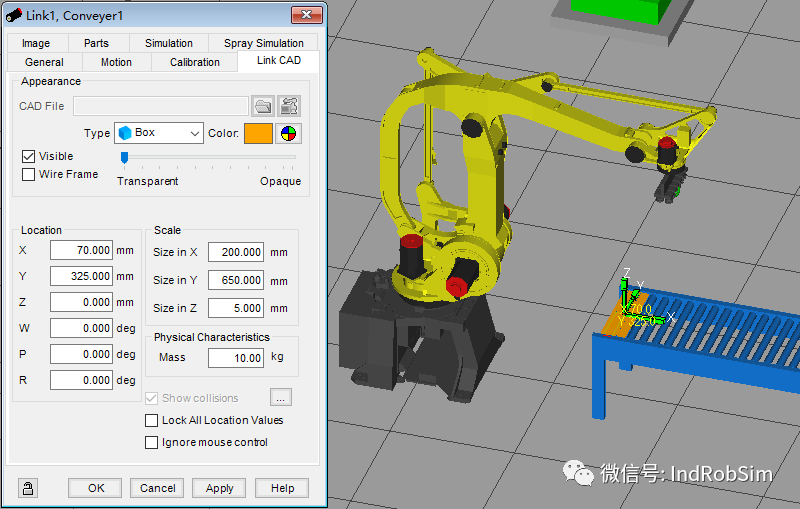Click the Location Z value field
This screenshot has height=509, width=800.
[81, 302]
